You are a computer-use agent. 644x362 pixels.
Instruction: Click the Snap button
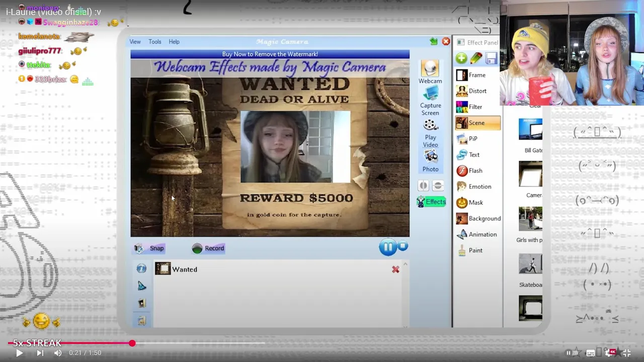click(149, 248)
